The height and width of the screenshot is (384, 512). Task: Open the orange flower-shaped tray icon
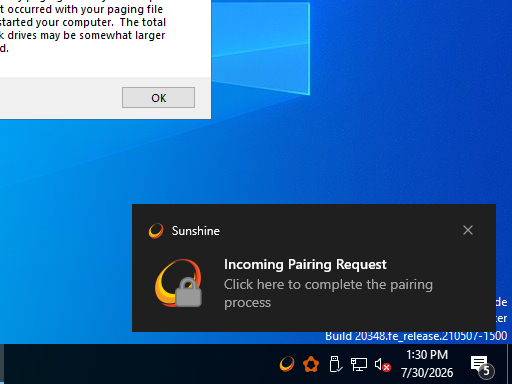pos(311,364)
